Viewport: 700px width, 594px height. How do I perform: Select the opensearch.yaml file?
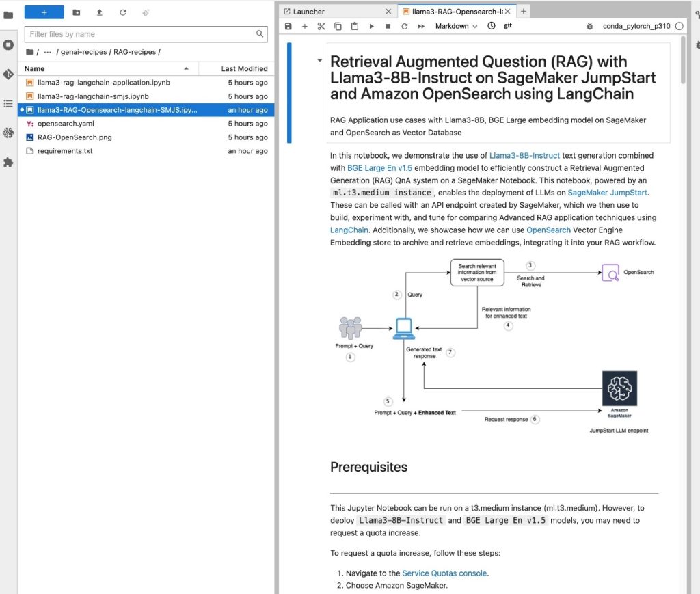pos(146,124)
